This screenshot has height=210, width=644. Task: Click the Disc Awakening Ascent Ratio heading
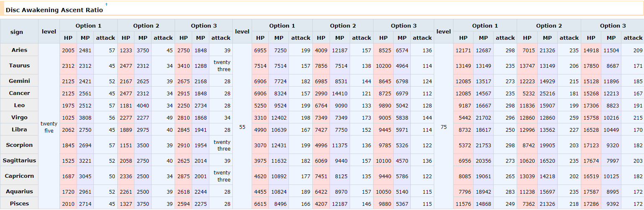click(x=54, y=10)
